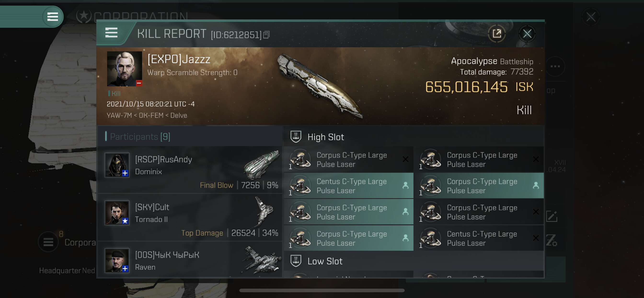Select highlighted Centus C-Type Large Pulse Laser
Image resolution: width=644 pixels, height=298 pixels.
click(349, 186)
